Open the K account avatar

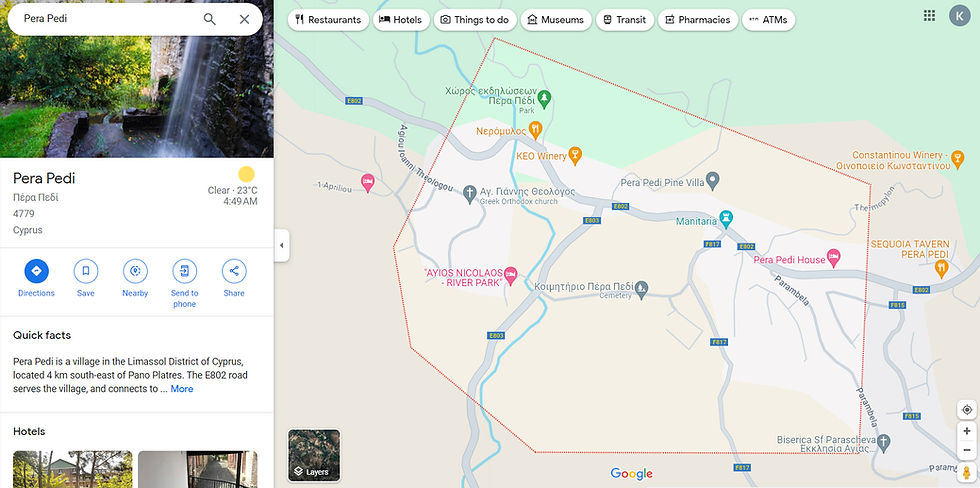(x=959, y=16)
